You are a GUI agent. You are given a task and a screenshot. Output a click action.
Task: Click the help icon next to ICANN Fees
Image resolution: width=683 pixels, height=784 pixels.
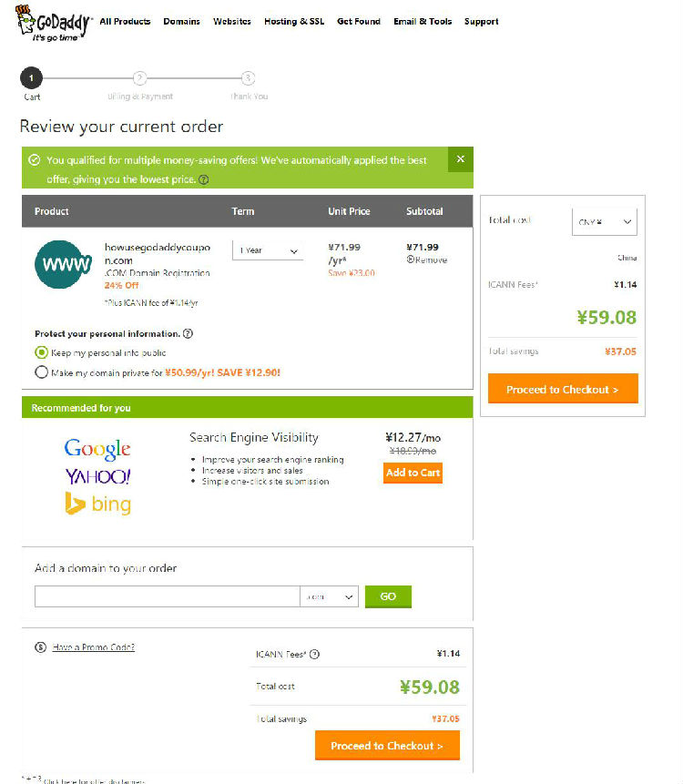[314, 654]
